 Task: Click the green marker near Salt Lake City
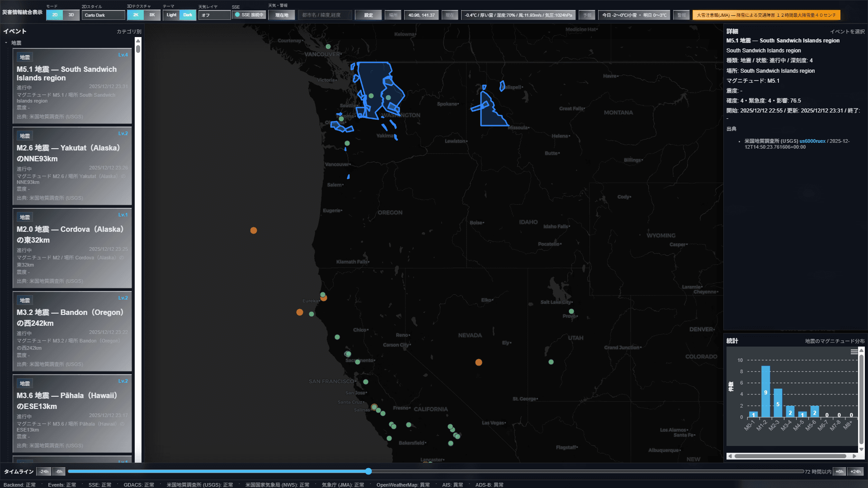571,311
